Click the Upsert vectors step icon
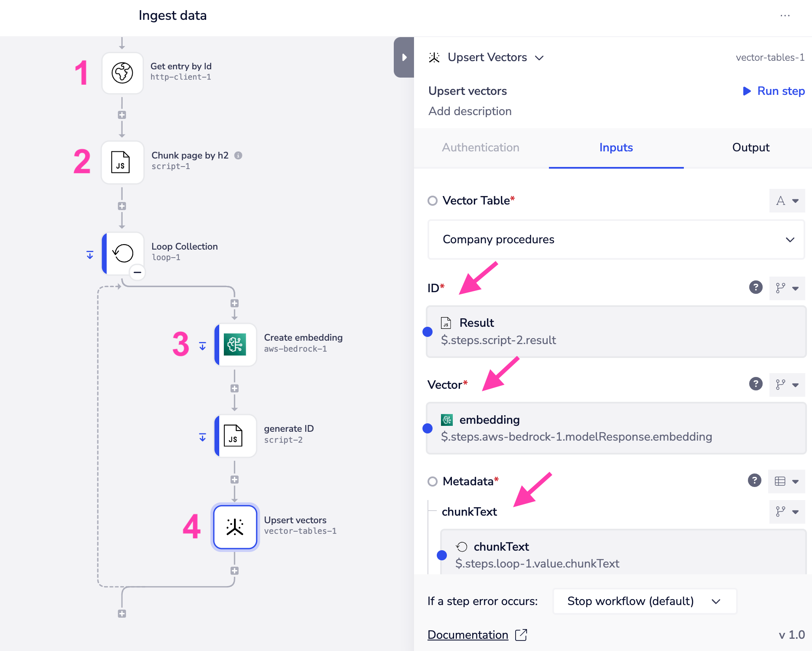The height and width of the screenshot is (651, 812). point(235,527)
